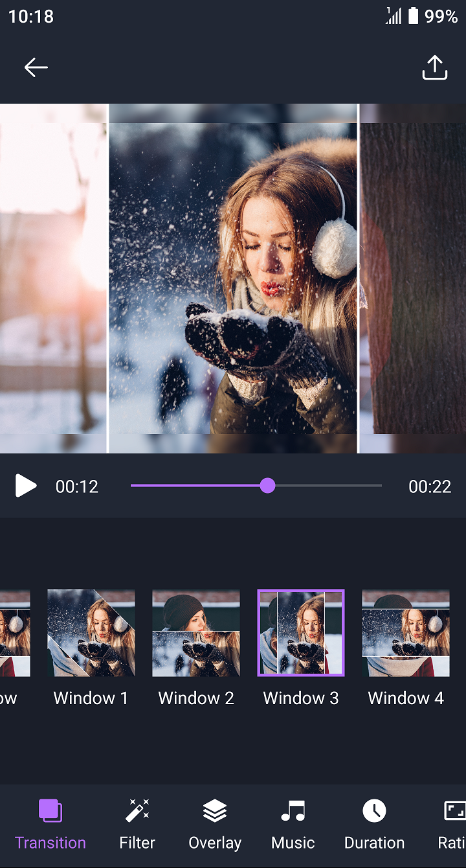Open the Transition tab icon

50,810
